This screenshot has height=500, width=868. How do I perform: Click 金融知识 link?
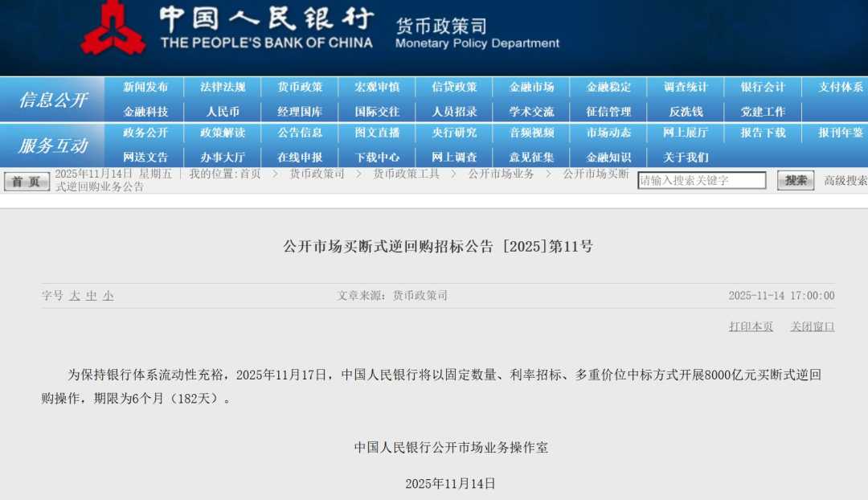point(608,158)
